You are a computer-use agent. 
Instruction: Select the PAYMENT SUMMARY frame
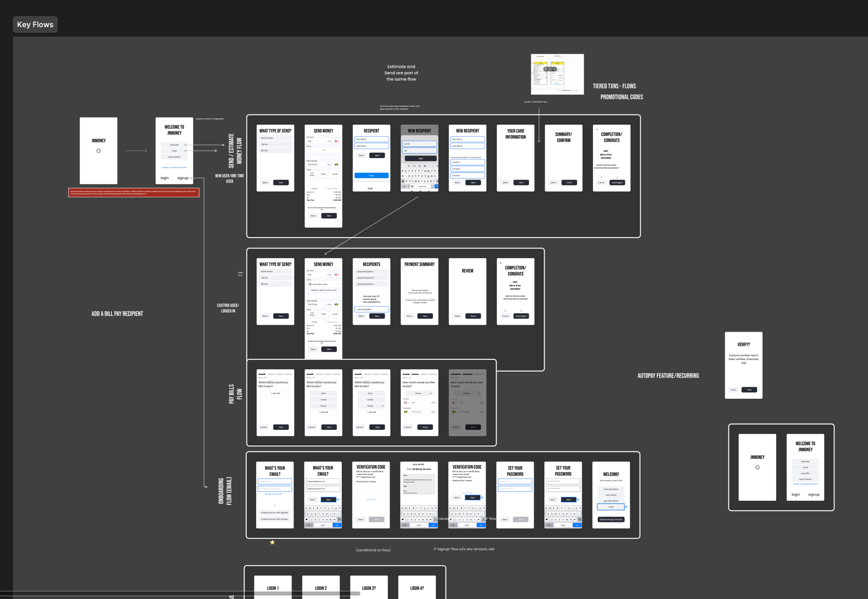[419, 291]
